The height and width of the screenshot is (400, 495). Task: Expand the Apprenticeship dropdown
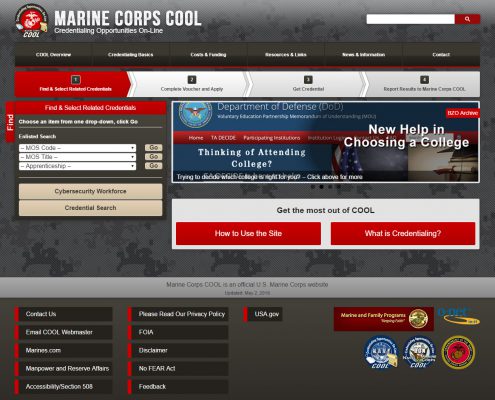[77, 166]
